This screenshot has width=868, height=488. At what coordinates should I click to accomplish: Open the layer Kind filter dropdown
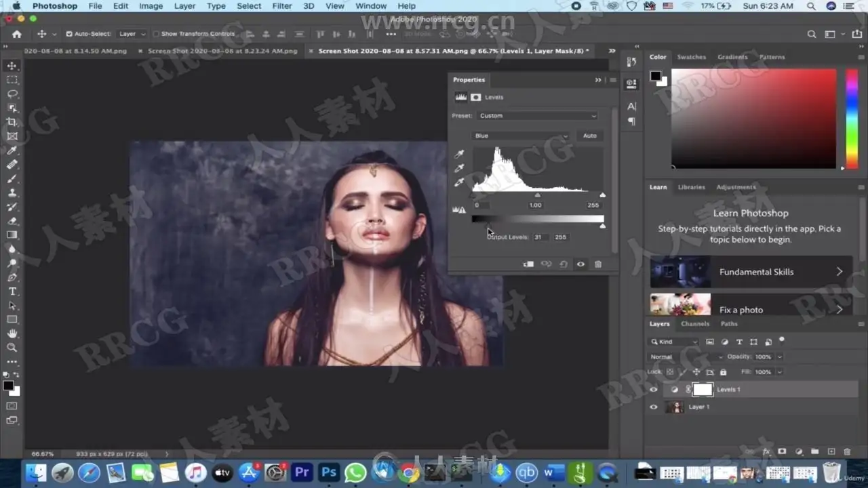click(x=674, y=342)
